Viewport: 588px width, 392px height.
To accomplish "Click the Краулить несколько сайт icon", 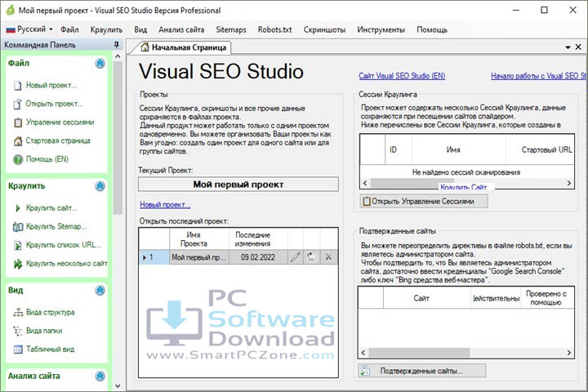I will tap(18, 264).
